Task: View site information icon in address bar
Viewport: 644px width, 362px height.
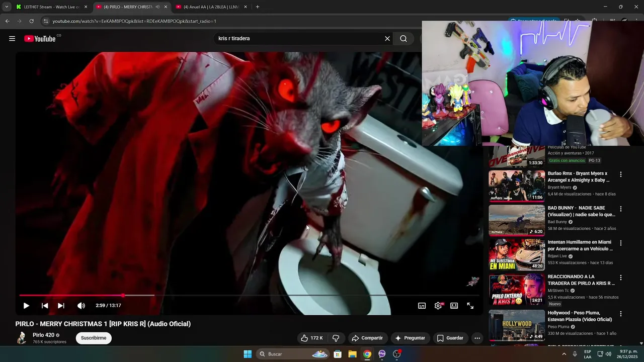Action: tap(46, 21)
